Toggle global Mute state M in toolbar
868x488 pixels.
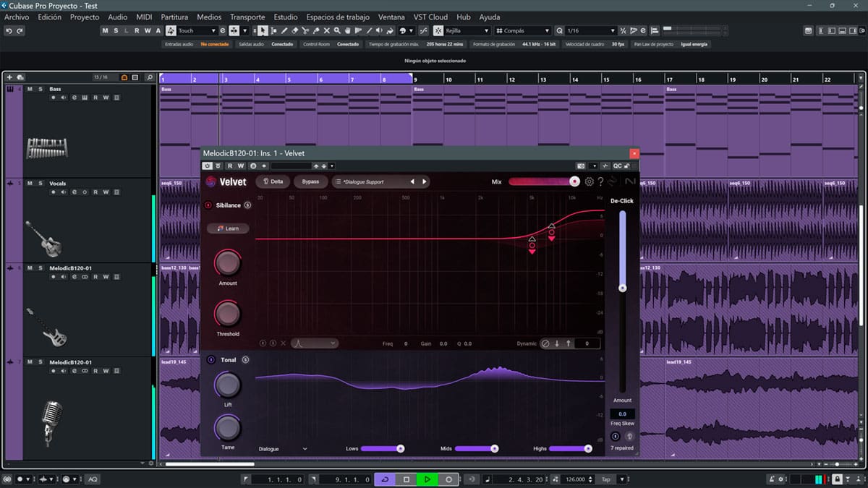click(105, 31)
